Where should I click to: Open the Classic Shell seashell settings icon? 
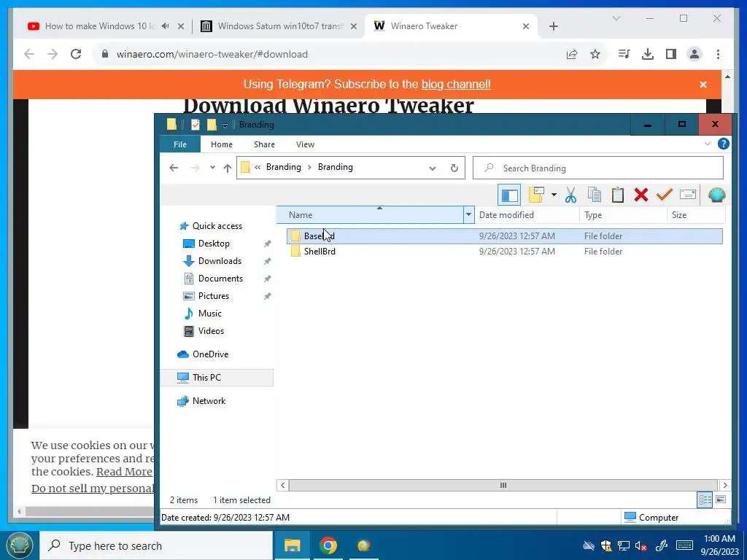(x=716, y=195)
